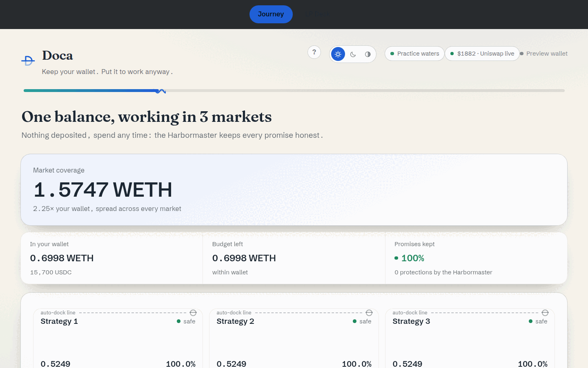The width and height of the screenshot is (588, 368).
Task: Click the Market coverage label
Action: coord(59,170)
